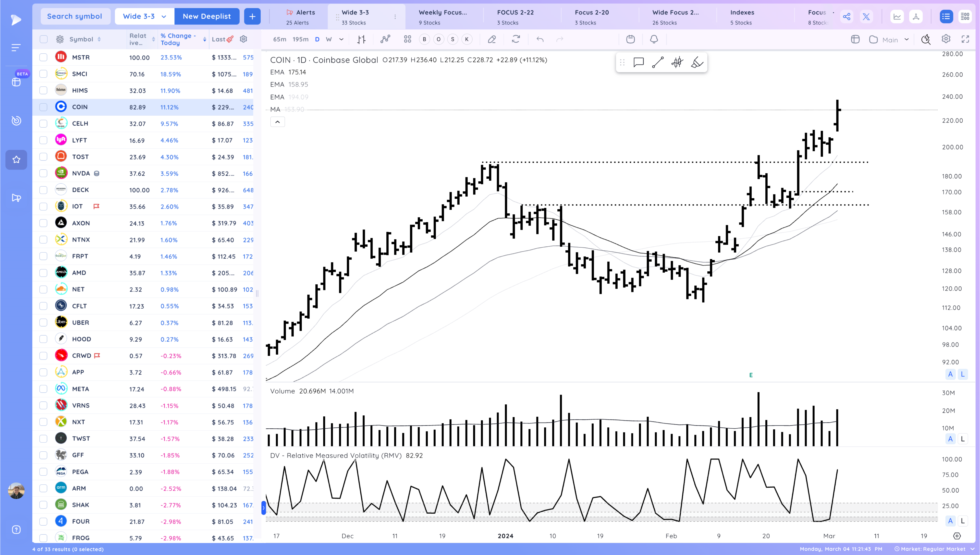Click Search symbol field
The image size is (980, 555).
pyautogui.click(x=75, y=16)
